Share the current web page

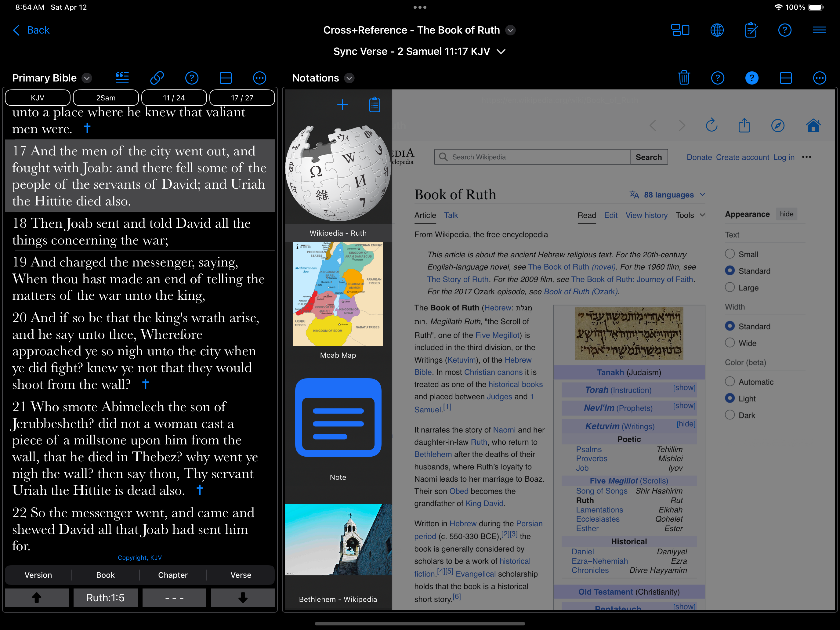(744, 125)
